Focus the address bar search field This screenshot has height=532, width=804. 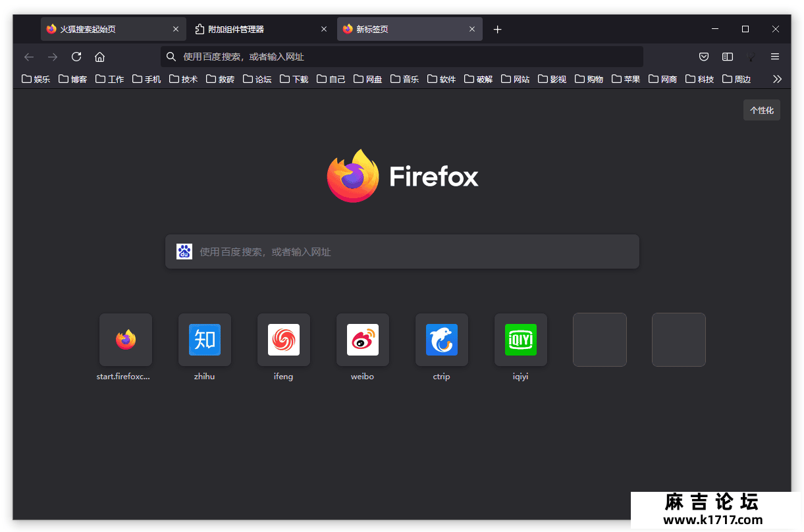[402, 57]
